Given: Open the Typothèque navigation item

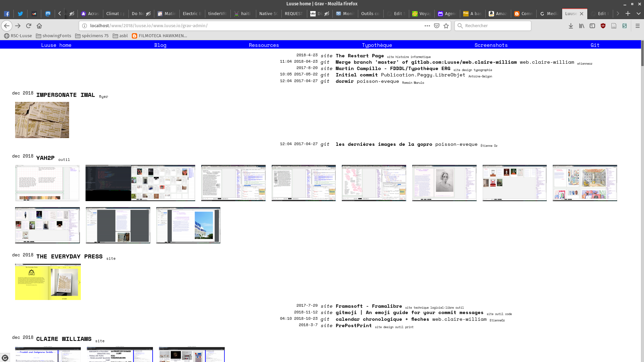Looking at the screenshot, I should tap(377, 45).
